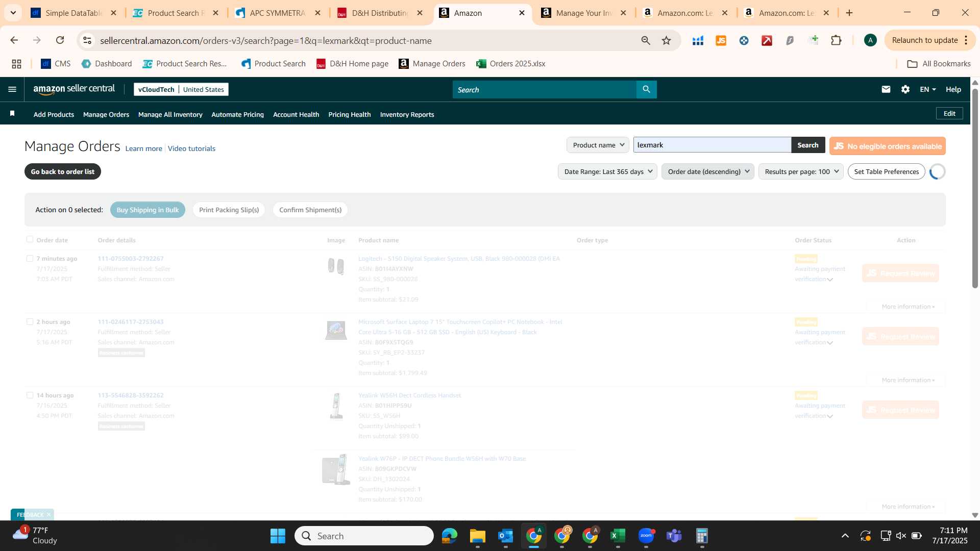The height and width of the screenshot is (551, 980).
Task: Go back with the browser back arrow
Action: click(14, 40)
